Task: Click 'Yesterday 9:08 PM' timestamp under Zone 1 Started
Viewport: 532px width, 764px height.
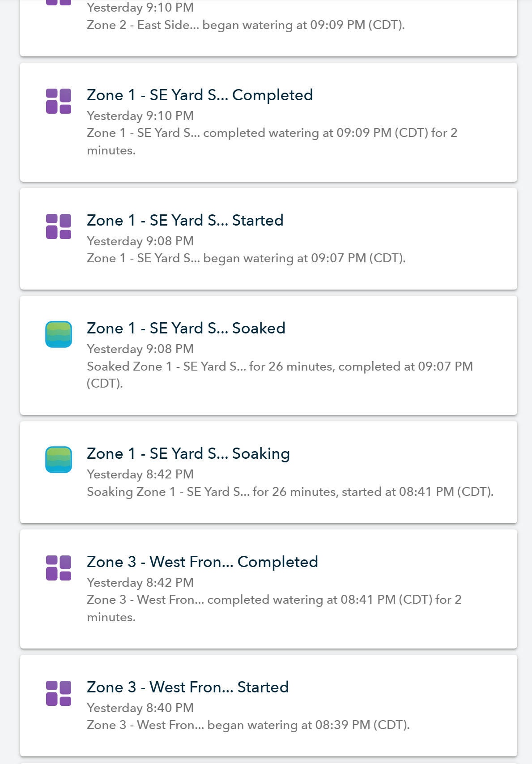Action: click(140, 241)
